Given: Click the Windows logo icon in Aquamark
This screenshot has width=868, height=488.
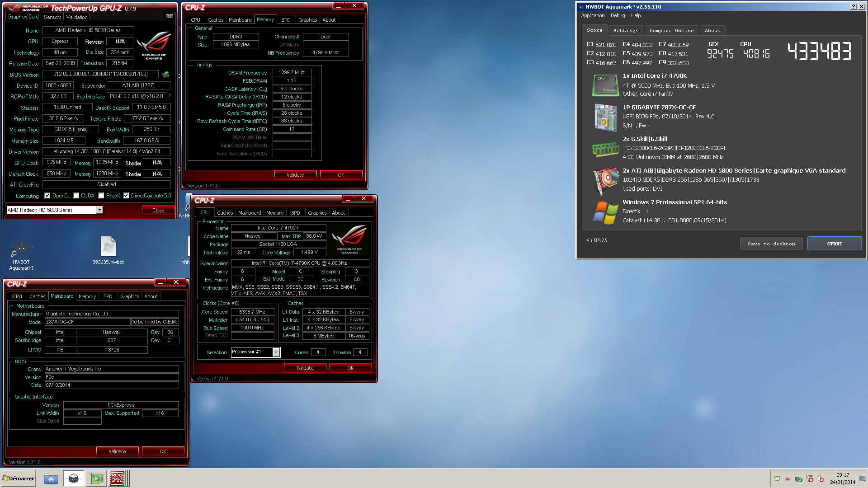Looking at the screenshot, I should 605,212.
